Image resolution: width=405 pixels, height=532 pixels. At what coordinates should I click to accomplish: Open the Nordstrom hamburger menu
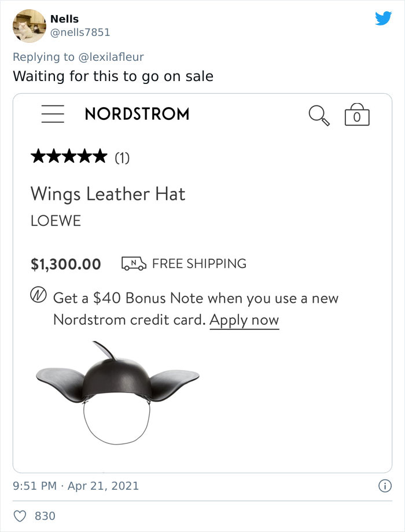tap(53, 115)
